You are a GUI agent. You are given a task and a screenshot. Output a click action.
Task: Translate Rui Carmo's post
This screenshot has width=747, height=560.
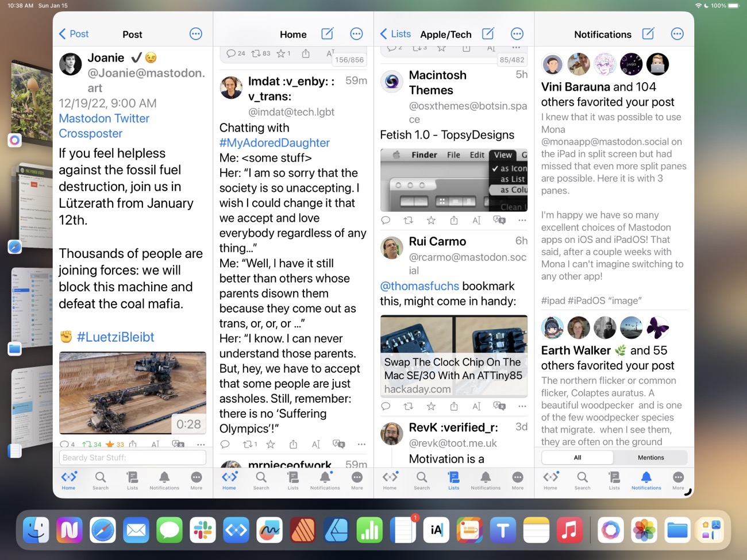click(499, 406)
